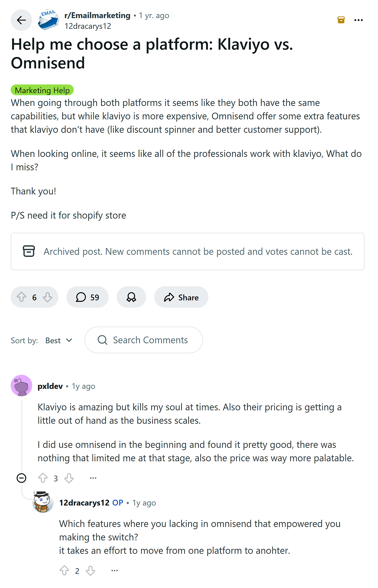Give an award to the post

(131, 297)
